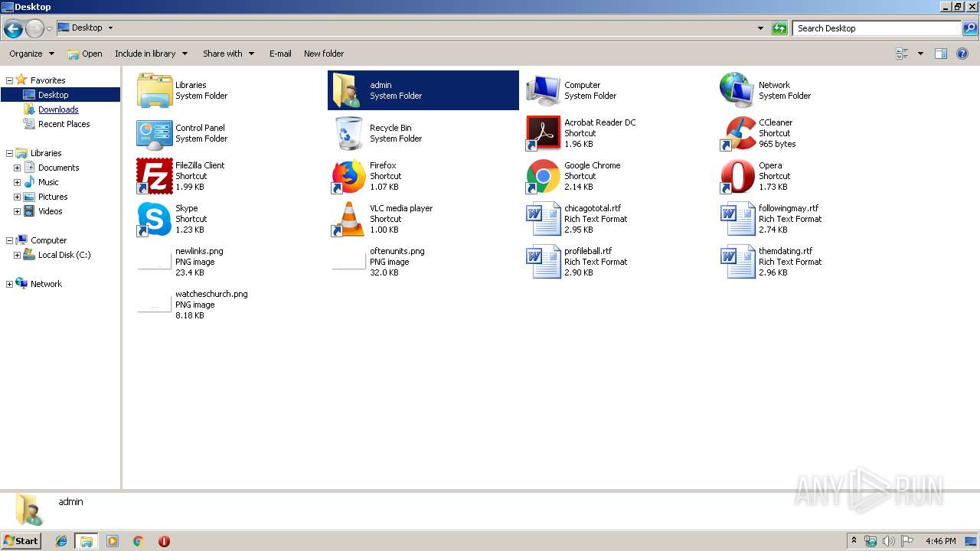Select the FileZilla Client shortcut icon
980x551 pixels.
point(155,176)
